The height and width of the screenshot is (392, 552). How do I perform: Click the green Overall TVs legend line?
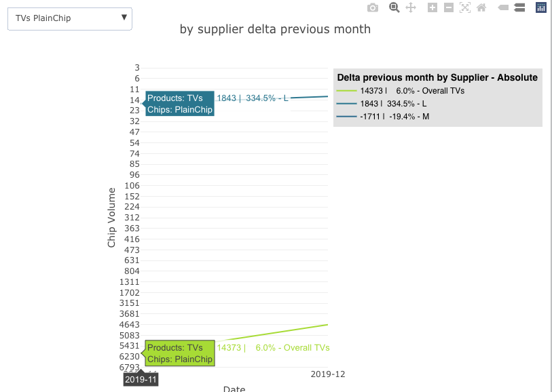click(346, 91)
